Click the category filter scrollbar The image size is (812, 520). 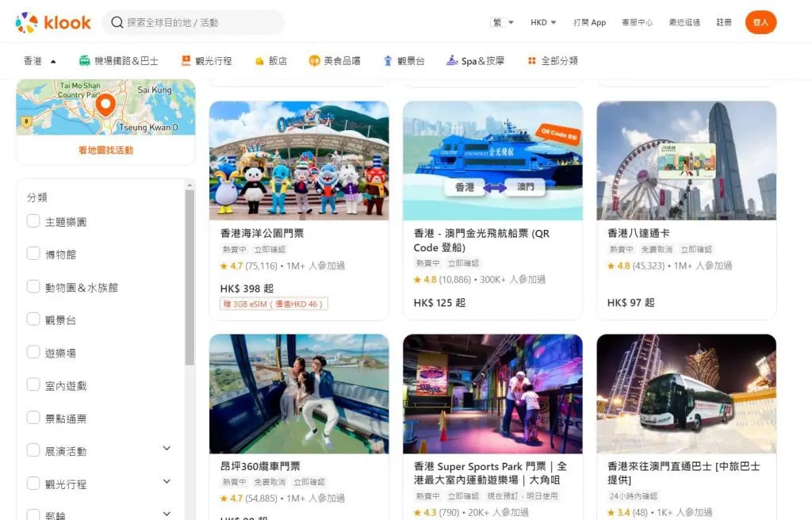pyautogui.click(x=190, y=277)
